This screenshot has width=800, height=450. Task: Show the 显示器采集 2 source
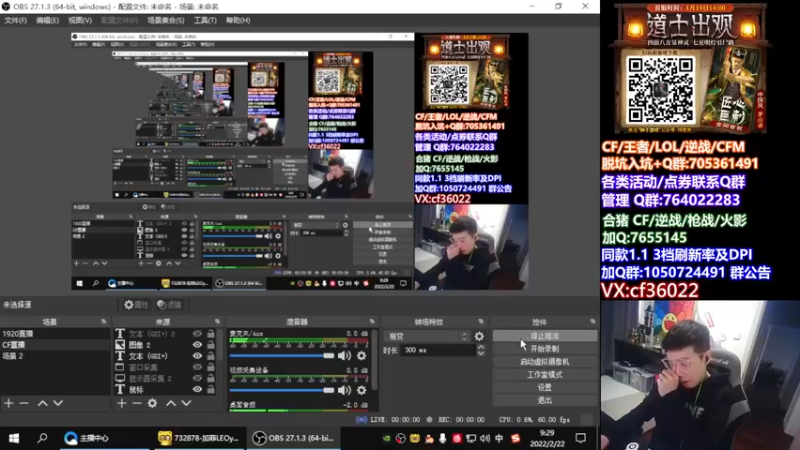[x=197, y=378]
